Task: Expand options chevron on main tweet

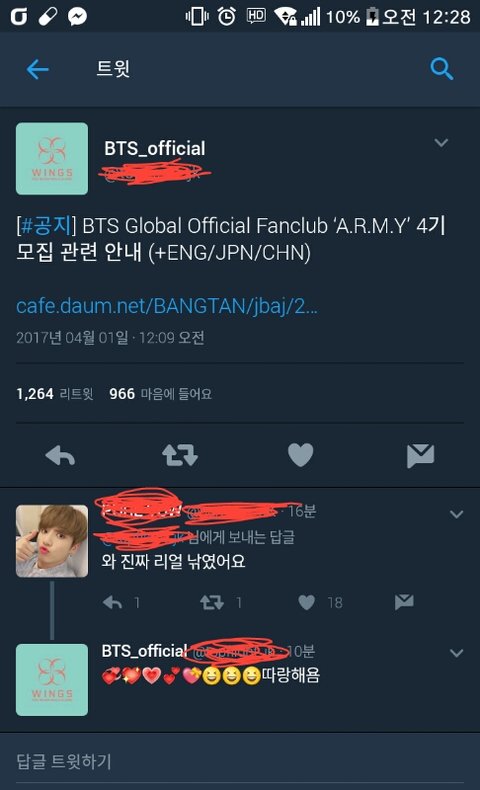Action: [441, 143]
